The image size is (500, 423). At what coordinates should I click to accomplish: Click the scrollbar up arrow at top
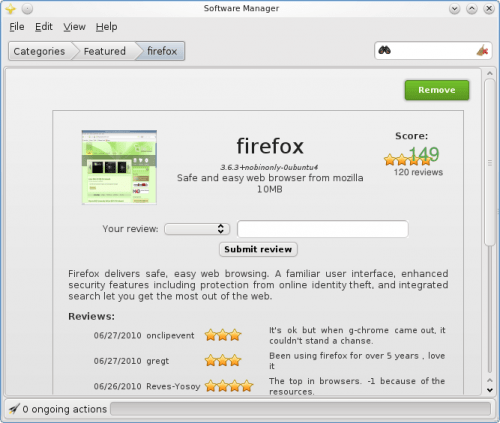click(x=490, y=73)
